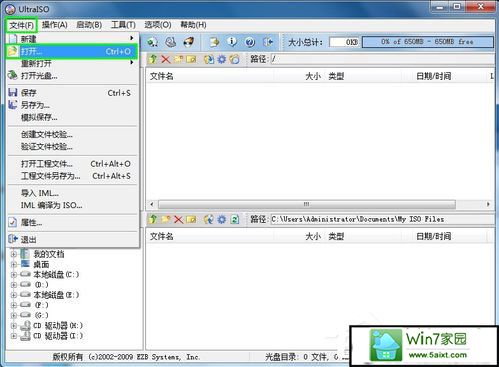The width and height of the screenshot is (499, 367).
Task: Open the 重新打开 submenu
Action: point(72,63)
